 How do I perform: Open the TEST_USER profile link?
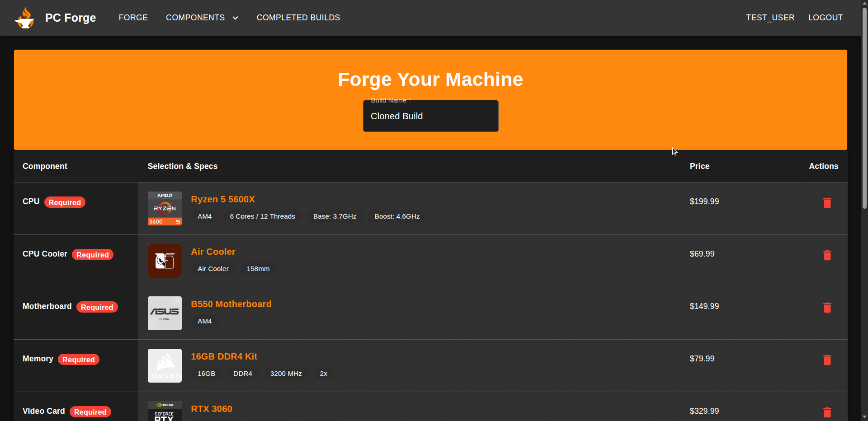[770, 18]
